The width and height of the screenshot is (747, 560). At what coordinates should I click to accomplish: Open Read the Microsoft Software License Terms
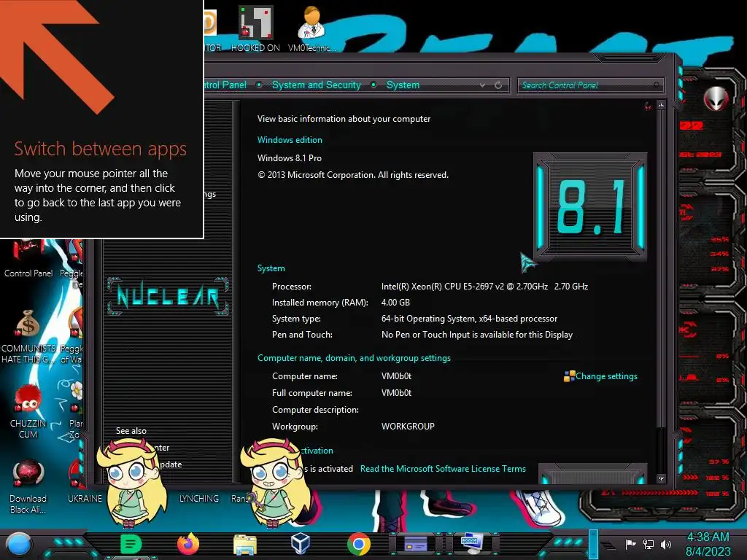click(x=443, y=469)
